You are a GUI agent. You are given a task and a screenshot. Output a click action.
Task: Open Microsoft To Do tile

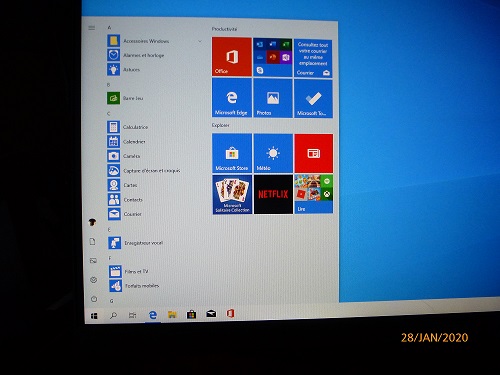[313, 98]
